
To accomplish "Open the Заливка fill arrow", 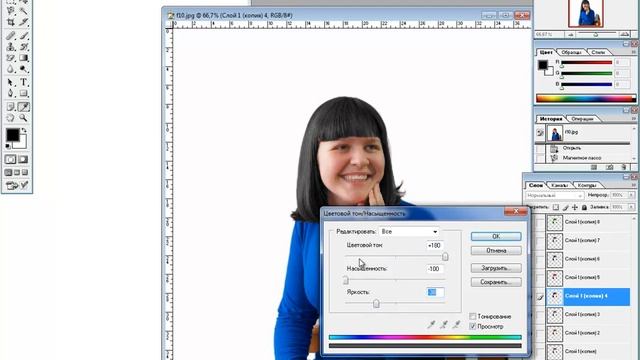I will pyautogui.click(x=630, y=207).
